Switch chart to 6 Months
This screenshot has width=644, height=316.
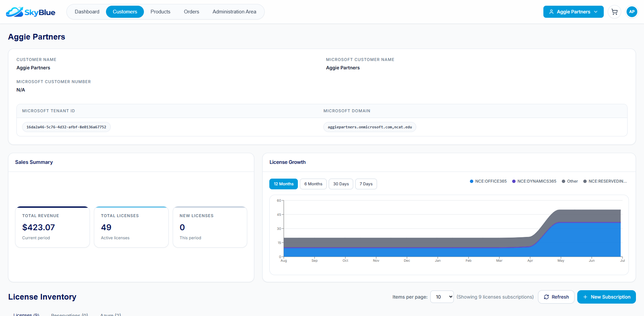pyautogui.click(x=313, y=184)
